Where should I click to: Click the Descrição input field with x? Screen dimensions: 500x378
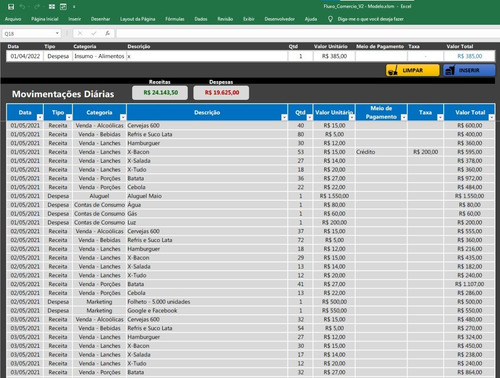(207, 56)
